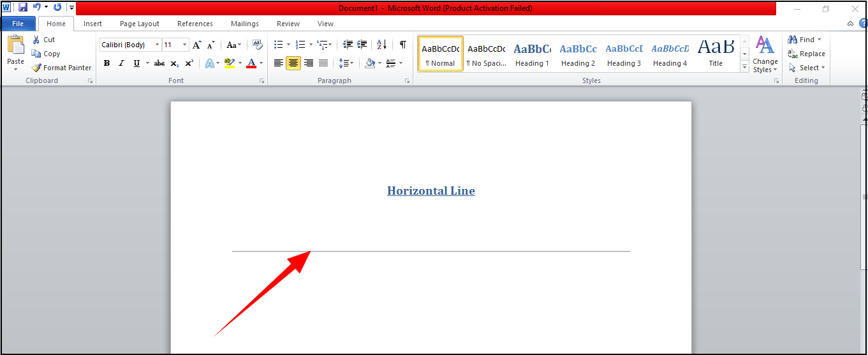The width and height of the screenshot is (868, 355).
Task: Increase the paragraph indent
Action: point(362,45)
